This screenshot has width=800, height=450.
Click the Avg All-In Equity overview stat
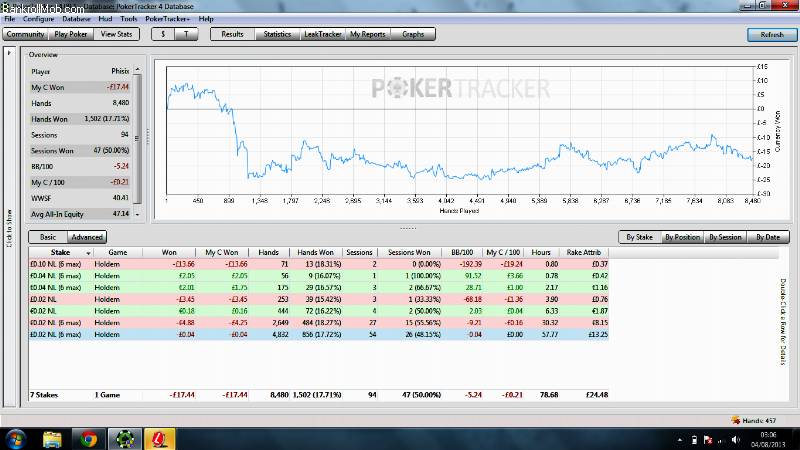tap(80, 214)
